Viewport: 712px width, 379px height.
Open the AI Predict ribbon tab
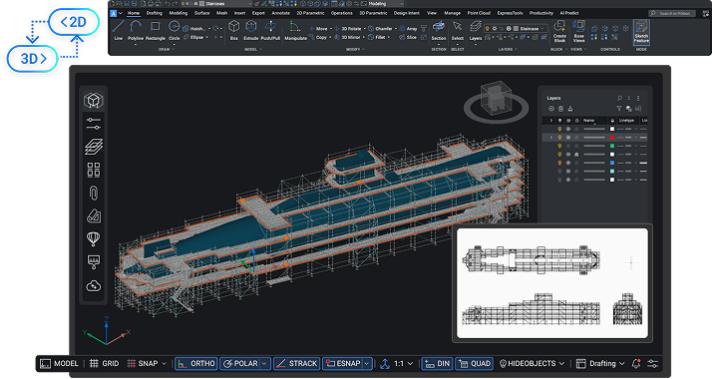[569, 13]
